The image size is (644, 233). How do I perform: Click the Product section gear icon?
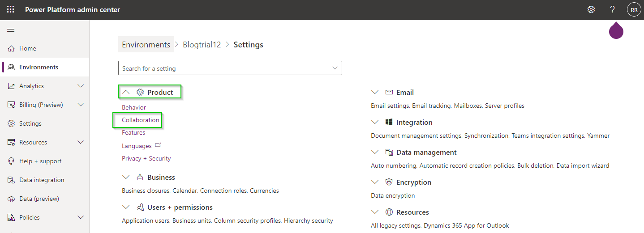click(x=140, y=92)
